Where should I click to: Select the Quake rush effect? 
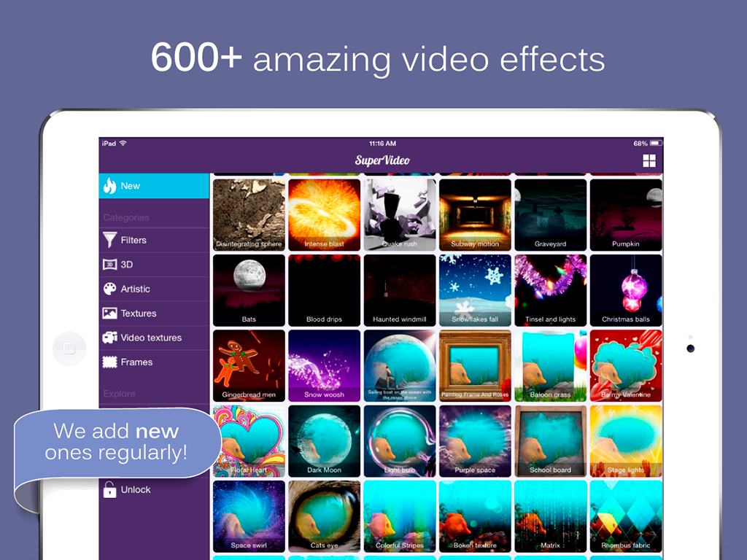coord(400,215)
